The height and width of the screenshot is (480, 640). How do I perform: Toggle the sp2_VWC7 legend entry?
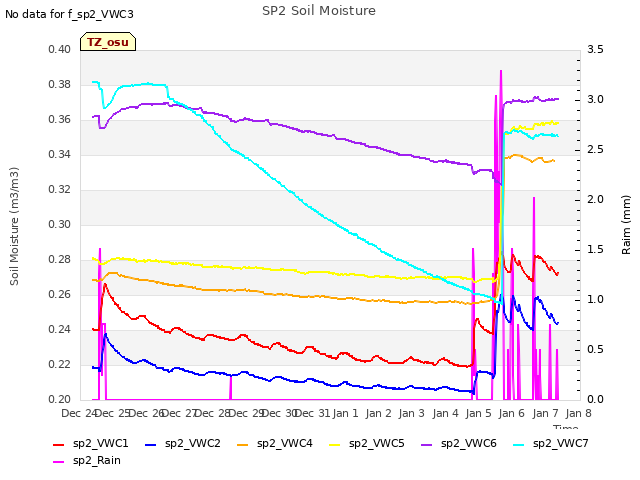tap(551, 444)
